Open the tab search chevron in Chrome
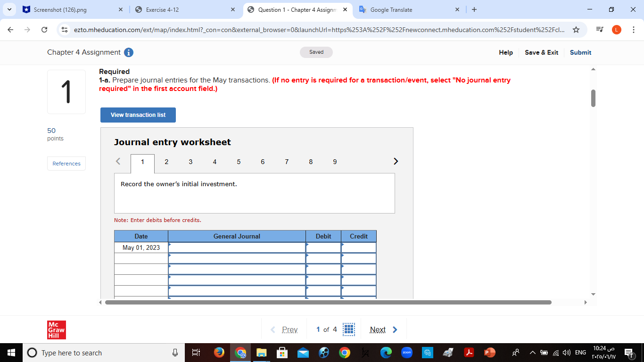 coord(10,9)
